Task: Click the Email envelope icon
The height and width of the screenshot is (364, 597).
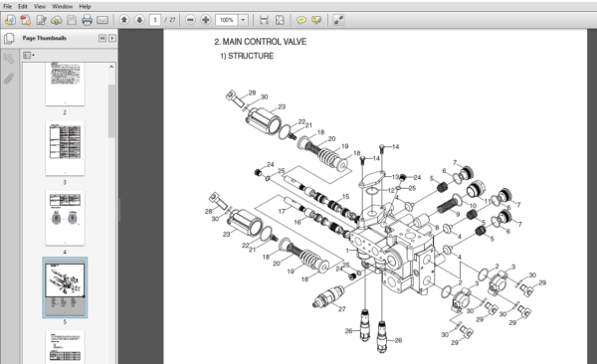Action: tap(102, 20)
